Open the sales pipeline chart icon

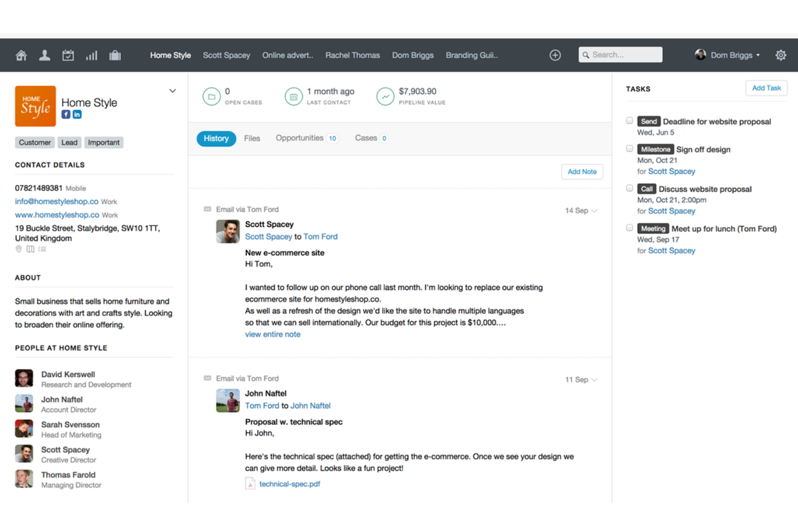click(91, 55)
